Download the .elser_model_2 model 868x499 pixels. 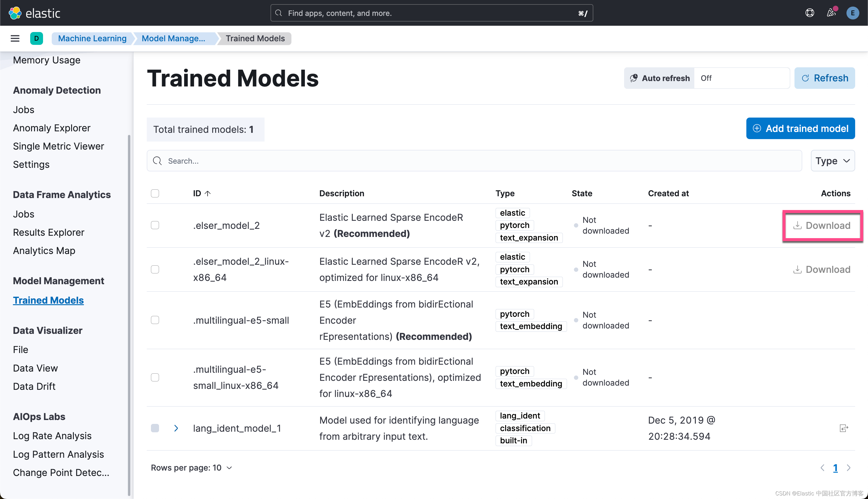pos(823,225)
